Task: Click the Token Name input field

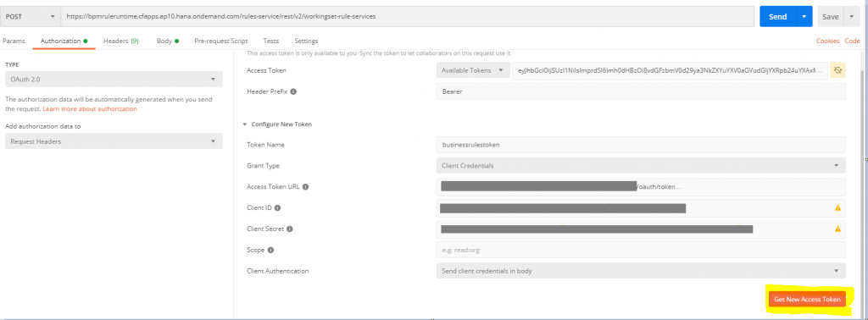Action: tap(641, 144)
